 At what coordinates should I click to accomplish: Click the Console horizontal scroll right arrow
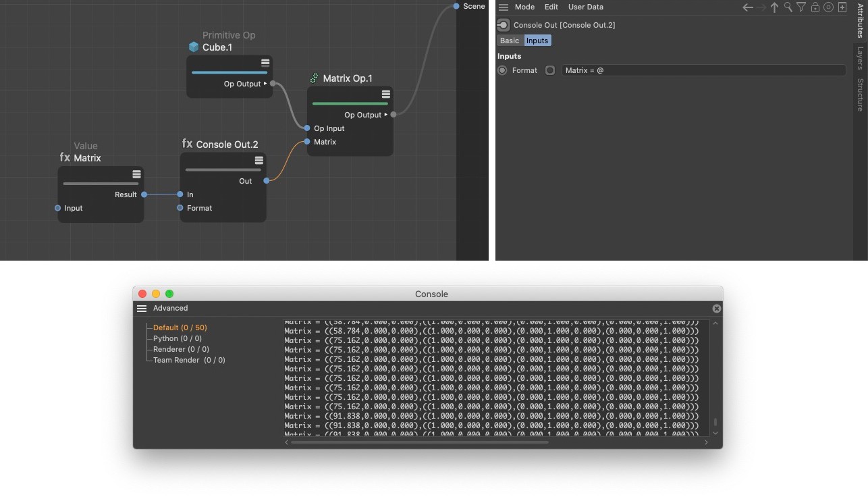(x=706, y=442)
